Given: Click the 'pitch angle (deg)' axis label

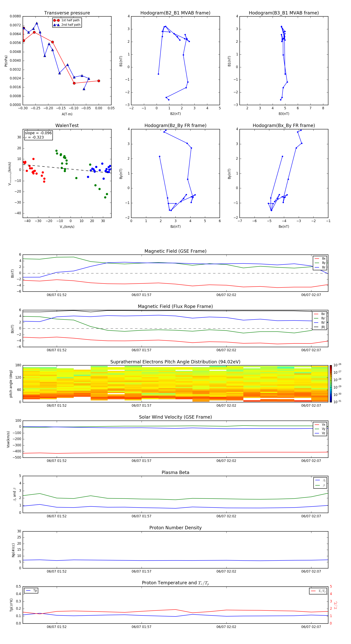Looking at the screenshot, I should 11,384.
